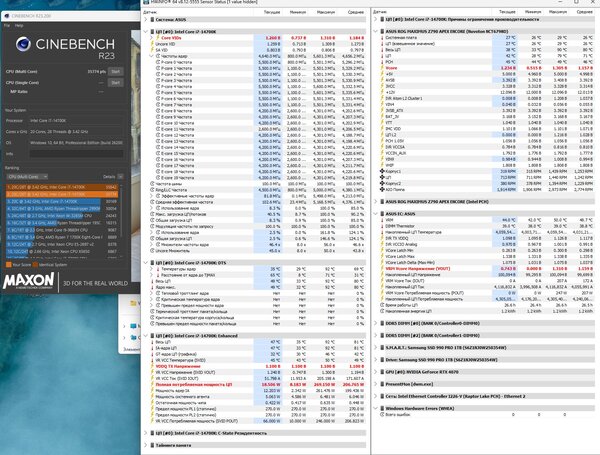Toggle the Details checkbox in Cinebench ranking
The width and height of the screenshot is (600, 455).
point(120,176)
